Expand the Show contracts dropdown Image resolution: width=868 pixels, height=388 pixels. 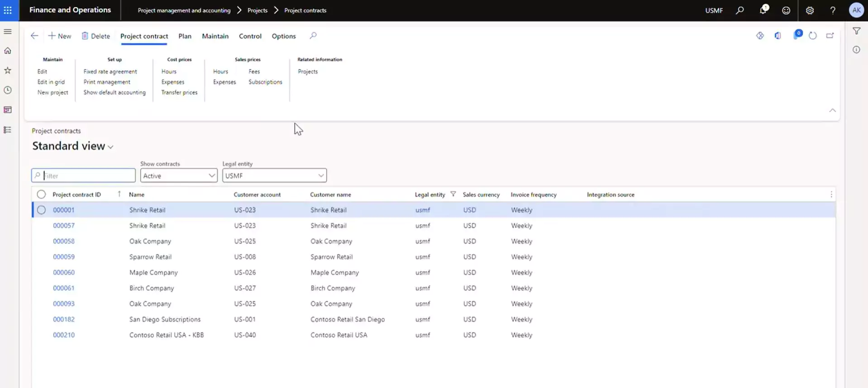pos(179,175)
